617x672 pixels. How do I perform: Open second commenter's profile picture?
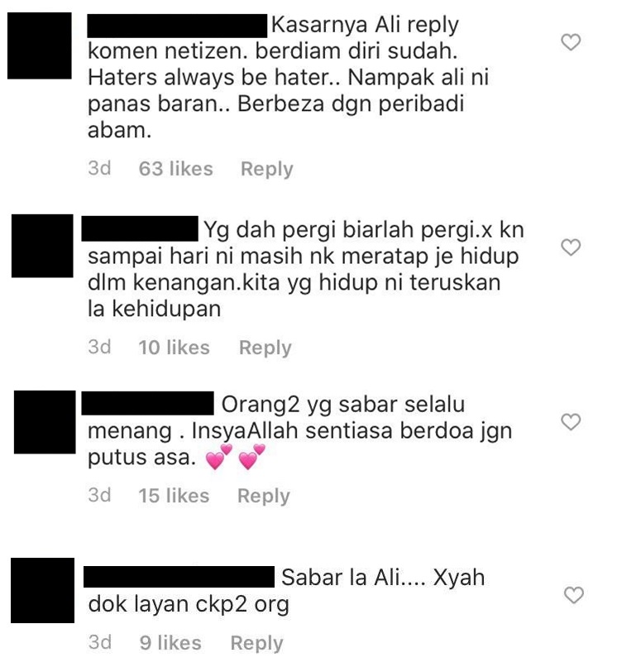[42, 246]
